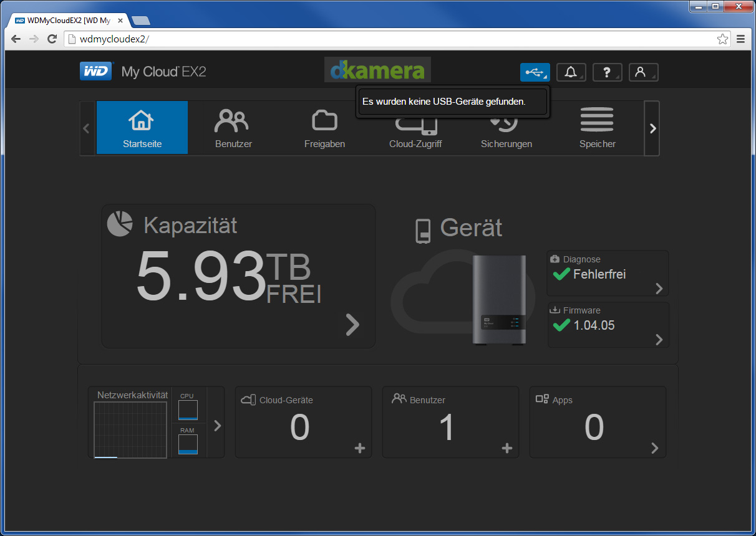Open the Chrome menu icon
Viewport: 756px width, 536px height.
tap(741, 39)
